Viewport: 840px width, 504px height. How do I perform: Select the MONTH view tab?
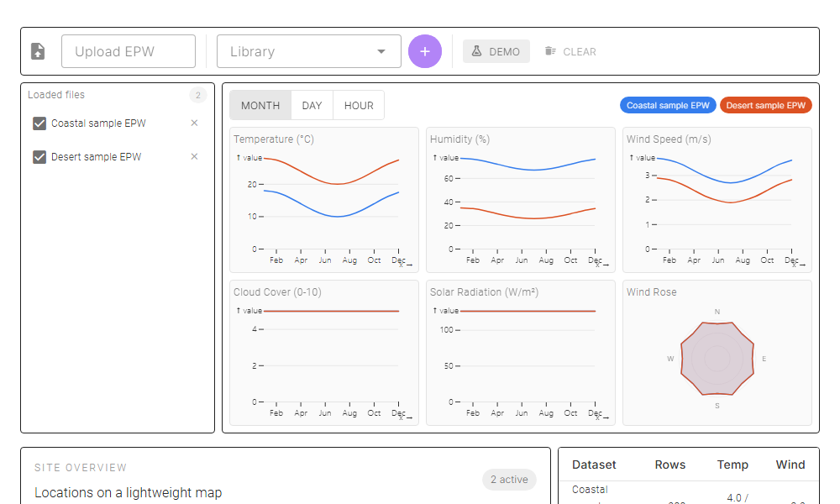coord(260,106)
